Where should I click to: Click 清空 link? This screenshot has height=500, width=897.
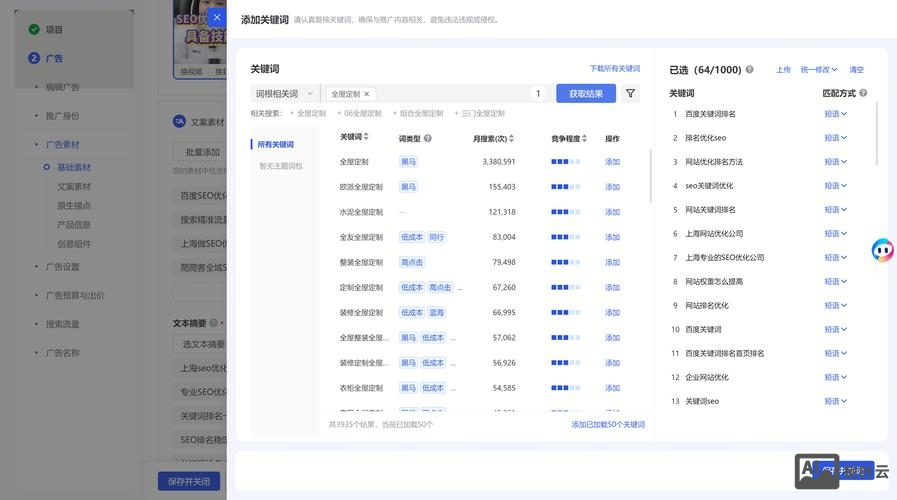point(856,70)
